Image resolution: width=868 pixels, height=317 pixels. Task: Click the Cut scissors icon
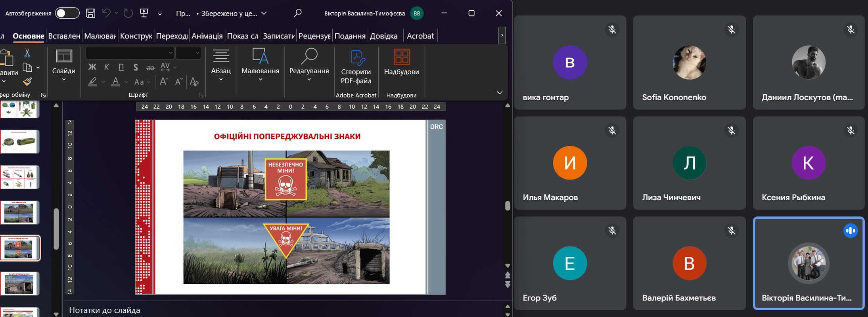click(27, 53)
